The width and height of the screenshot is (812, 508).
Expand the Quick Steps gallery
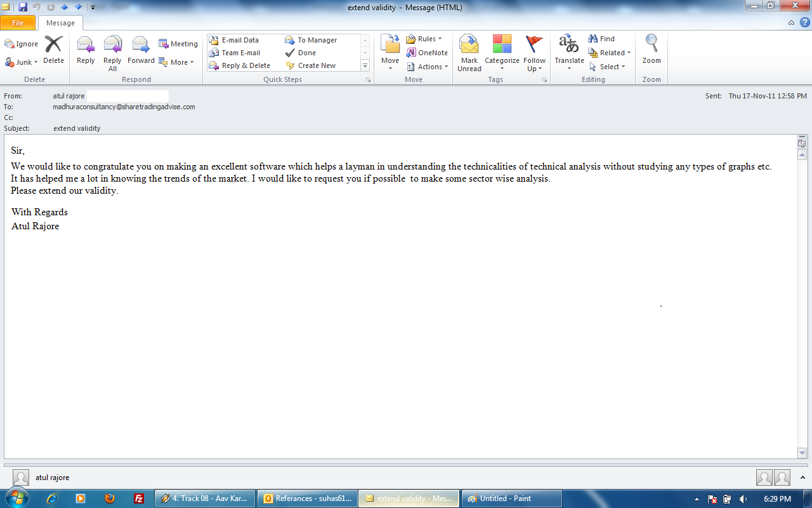[x=365, y=65]
